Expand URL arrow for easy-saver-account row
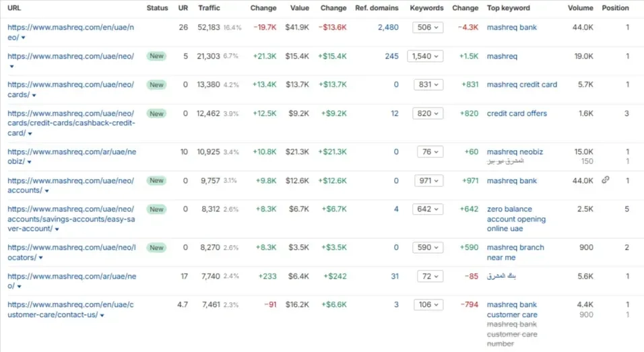The width and height of the screenshot is (644, 352). [x=57, y=230]
